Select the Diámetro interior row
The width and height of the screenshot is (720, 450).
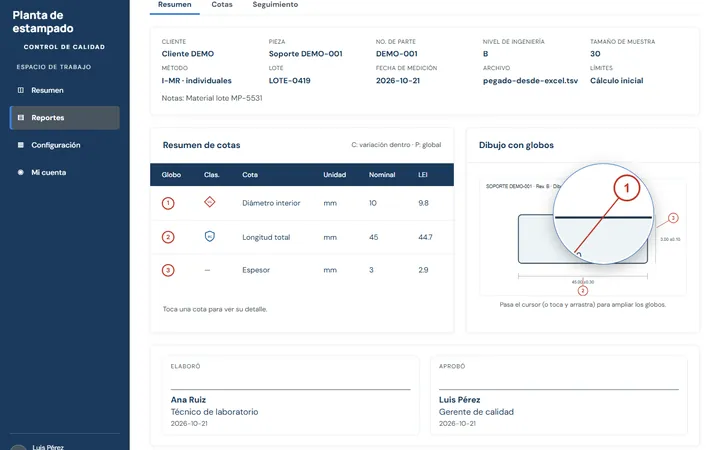coord(302,203)
